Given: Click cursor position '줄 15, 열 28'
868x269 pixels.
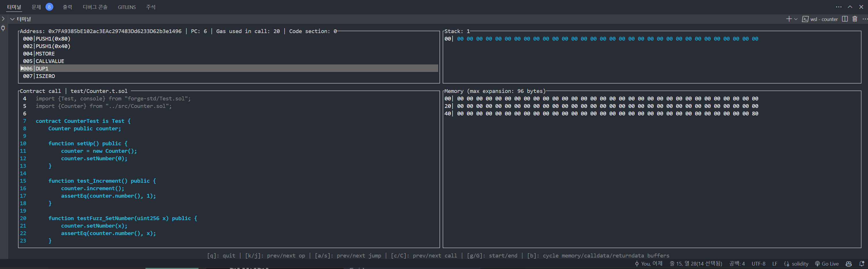Looking at the screenshot, I should tap(696, 264).
